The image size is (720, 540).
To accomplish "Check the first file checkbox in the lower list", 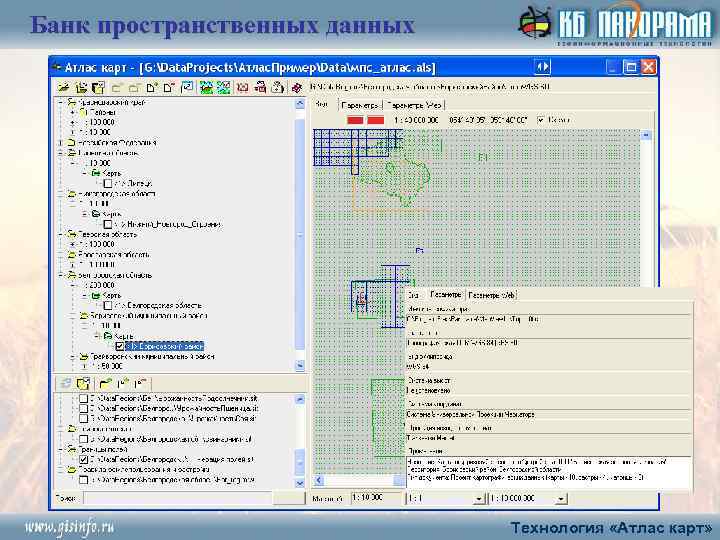I will coord(84,398).
